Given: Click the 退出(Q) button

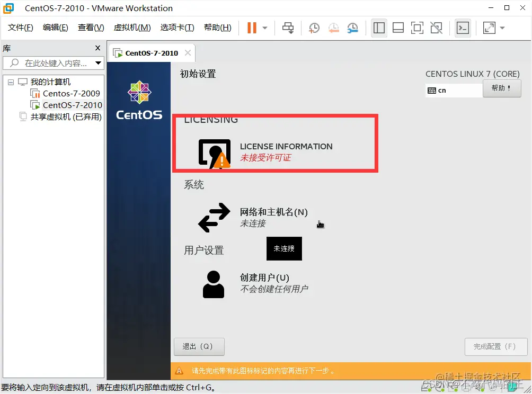Looking at the screenshot, I should pos(199,346).
